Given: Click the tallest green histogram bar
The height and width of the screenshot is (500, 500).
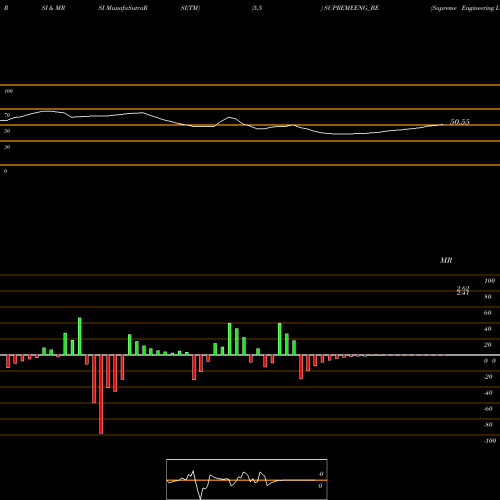Looking at the screenshot, I should click(80, 336).
